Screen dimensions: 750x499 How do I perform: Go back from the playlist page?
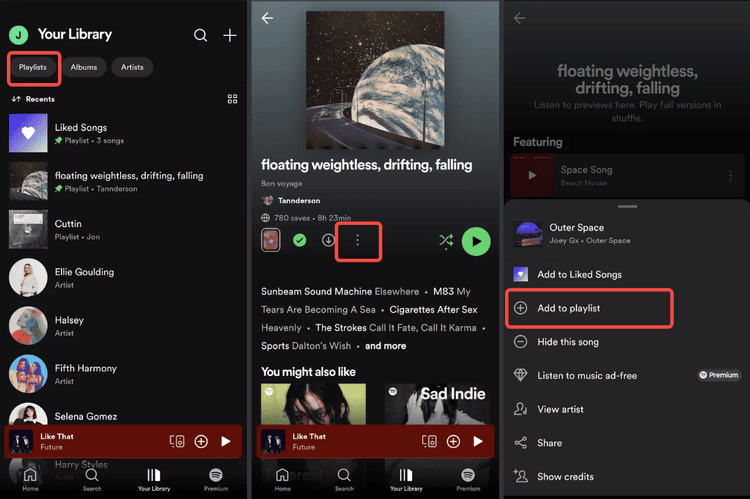pos(267,18)
